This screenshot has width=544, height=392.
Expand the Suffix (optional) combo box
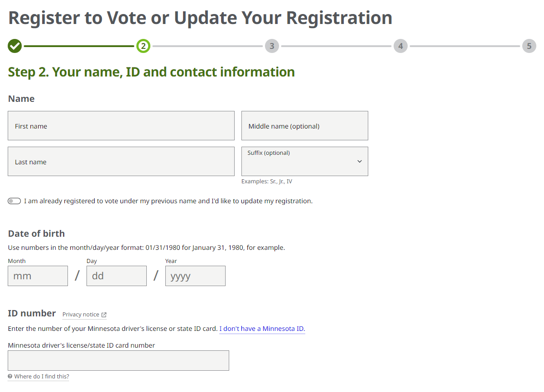305,161
